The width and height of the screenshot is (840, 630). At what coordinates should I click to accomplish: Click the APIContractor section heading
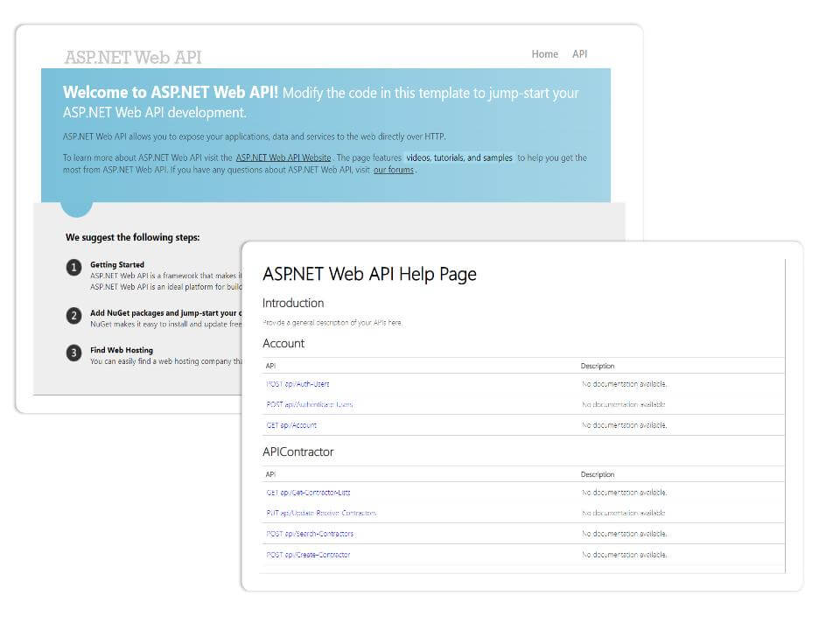tap(297, 452)
